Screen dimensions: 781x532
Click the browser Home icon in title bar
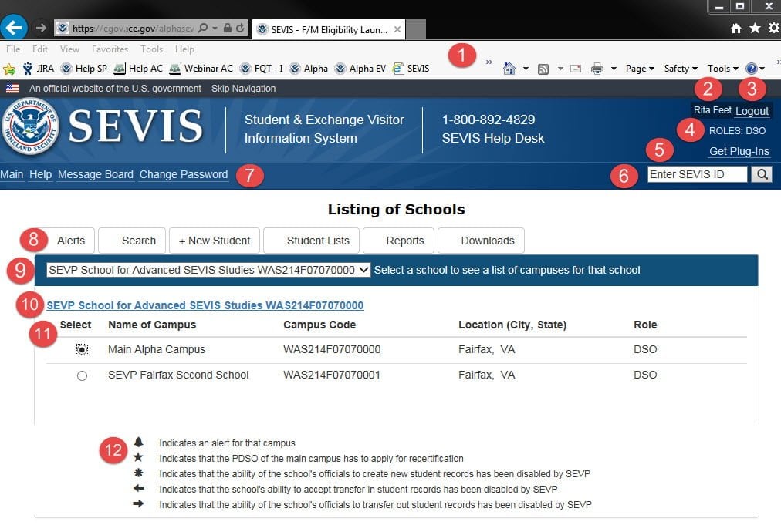[736, 29]
